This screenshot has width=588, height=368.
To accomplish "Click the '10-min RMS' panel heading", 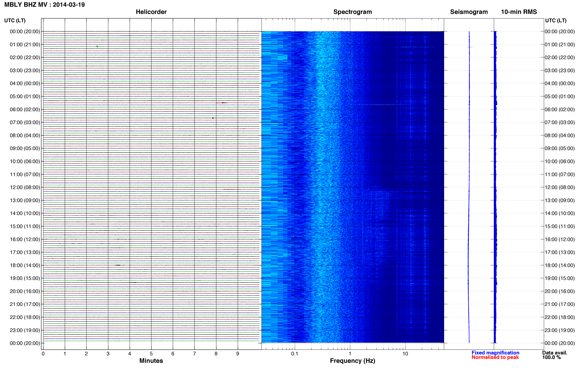I will tap(519, 12).
